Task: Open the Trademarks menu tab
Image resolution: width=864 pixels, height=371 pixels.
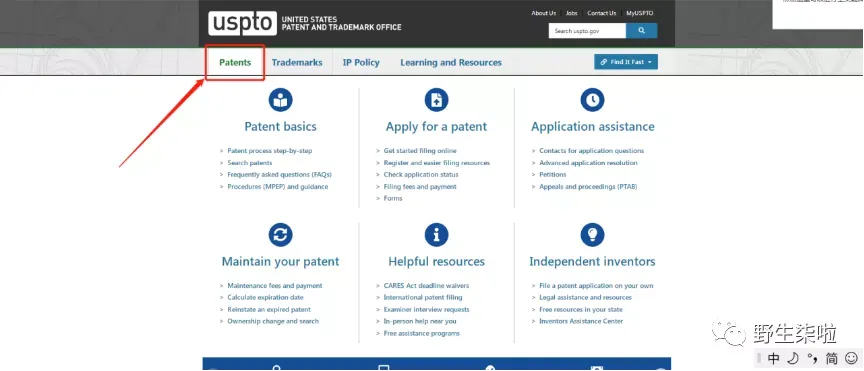Action: pyautogui.click(x=297, y=62)
